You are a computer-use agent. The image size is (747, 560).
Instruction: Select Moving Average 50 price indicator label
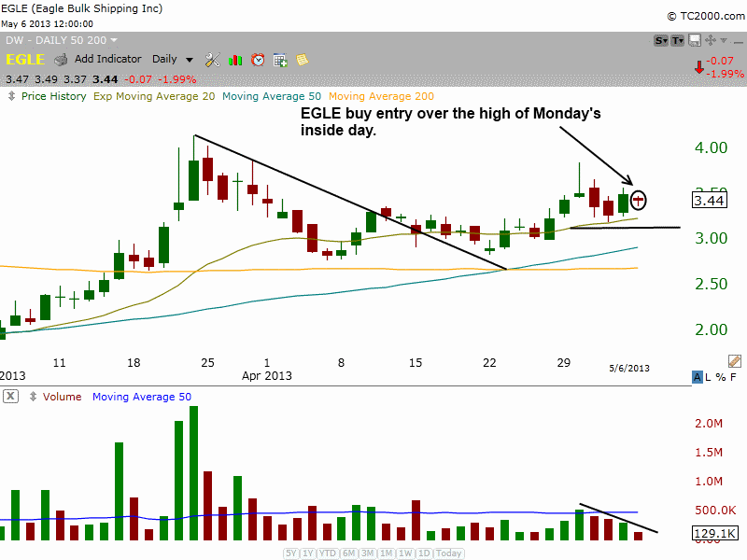tap(272, 96)
